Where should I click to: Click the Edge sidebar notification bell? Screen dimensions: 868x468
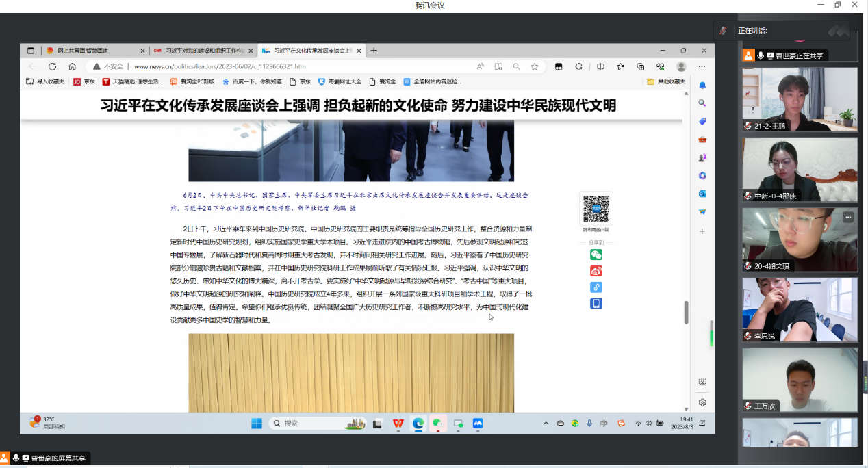pyautogui.click(x=702, y=86)
